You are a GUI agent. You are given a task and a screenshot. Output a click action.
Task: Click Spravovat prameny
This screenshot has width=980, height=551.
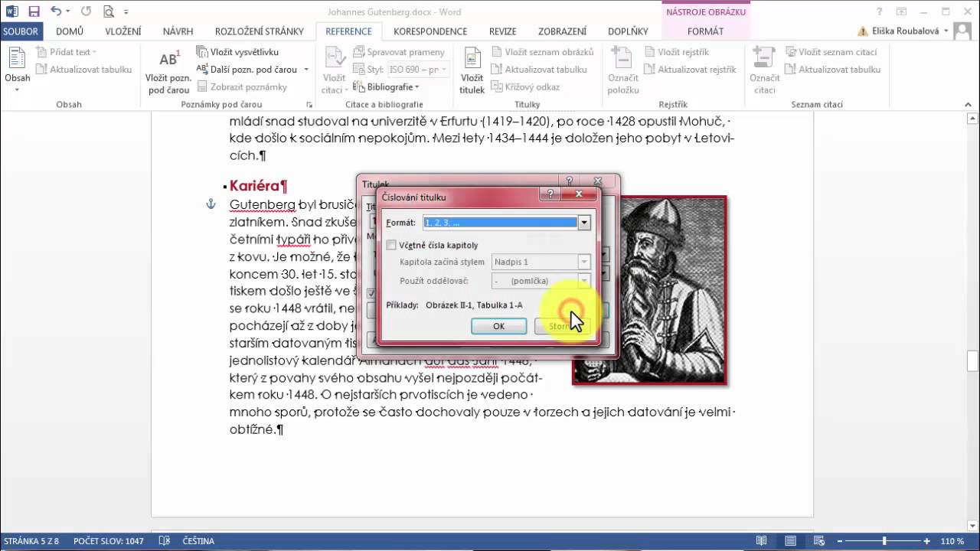400,52
